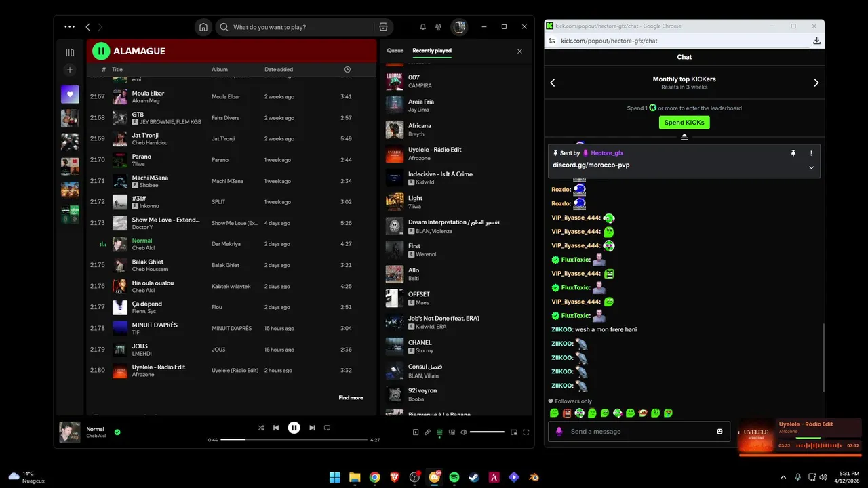This screenshot has width=868, height=488.
Task: Open Liked Songs heart playlist in sidebar
Action: [70, 94]
